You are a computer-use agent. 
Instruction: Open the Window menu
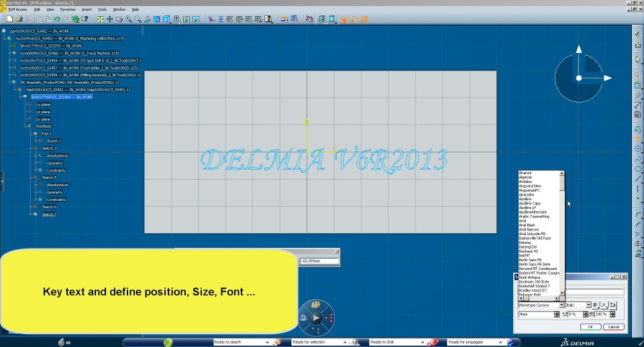[x=119, y=9]
